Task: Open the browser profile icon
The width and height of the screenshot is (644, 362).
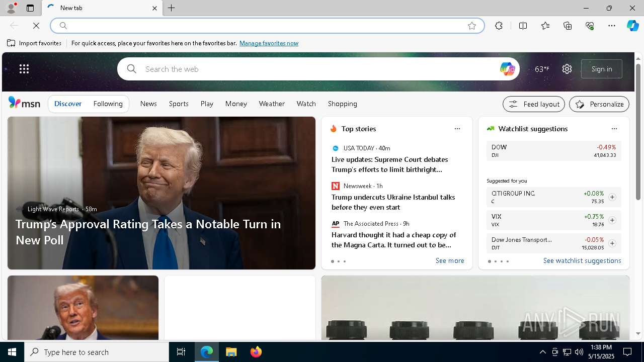Action: [x=11, y=8]
